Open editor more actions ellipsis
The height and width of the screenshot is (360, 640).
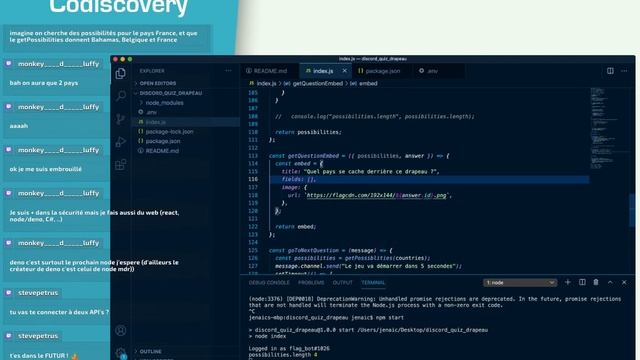click(624, 71)
